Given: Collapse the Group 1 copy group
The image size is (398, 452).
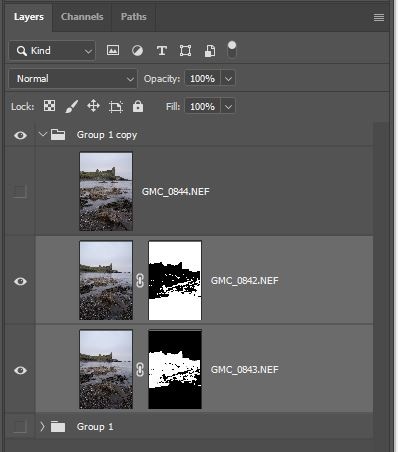Looking at the screenshot, I should [x=43, y=135].
